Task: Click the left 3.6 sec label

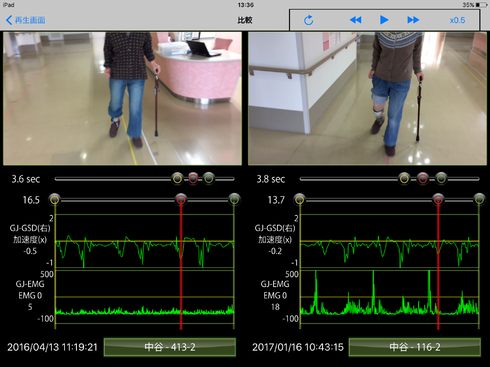Action: (x=26, y=179)
